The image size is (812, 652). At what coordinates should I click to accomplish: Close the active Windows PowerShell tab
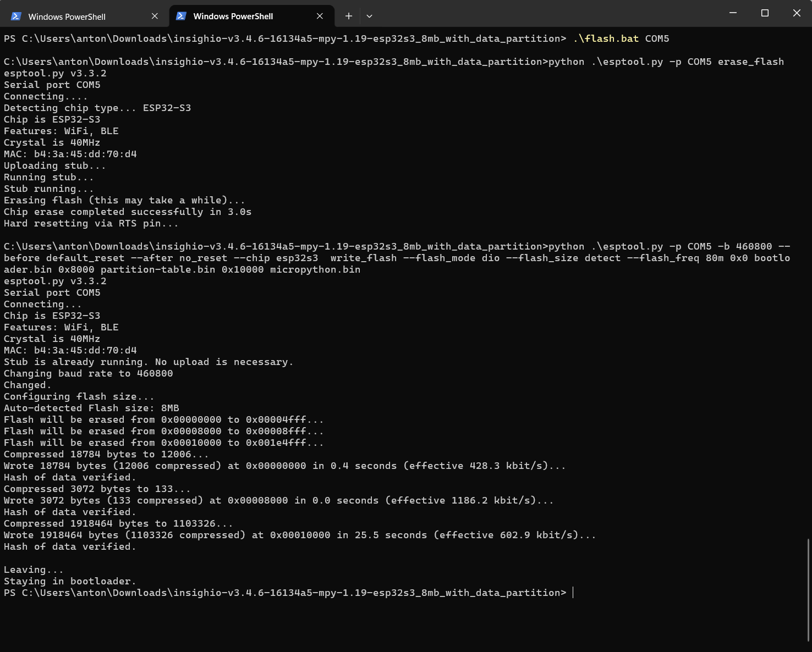coord(320,16)
